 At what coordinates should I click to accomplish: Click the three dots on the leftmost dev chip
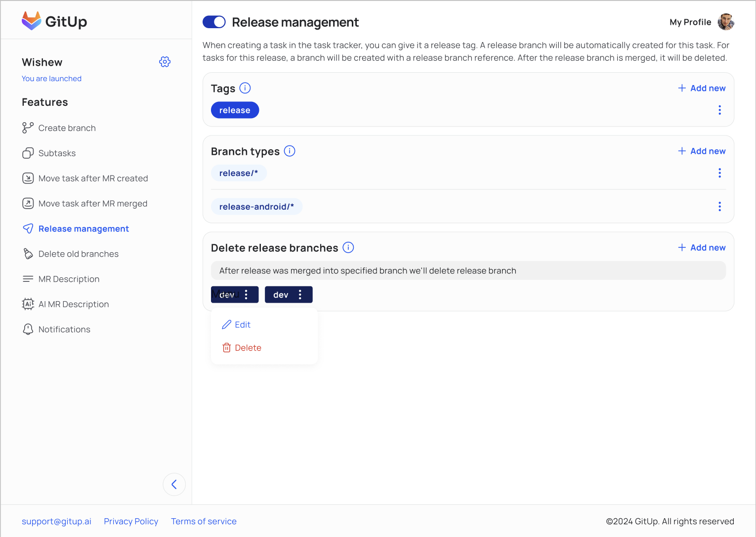click(246, 295)
